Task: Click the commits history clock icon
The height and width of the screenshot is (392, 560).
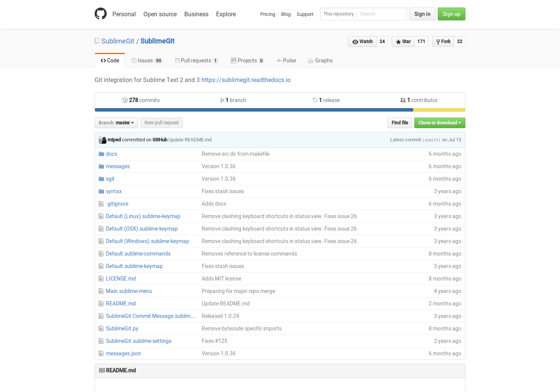Action: point(125,100)
